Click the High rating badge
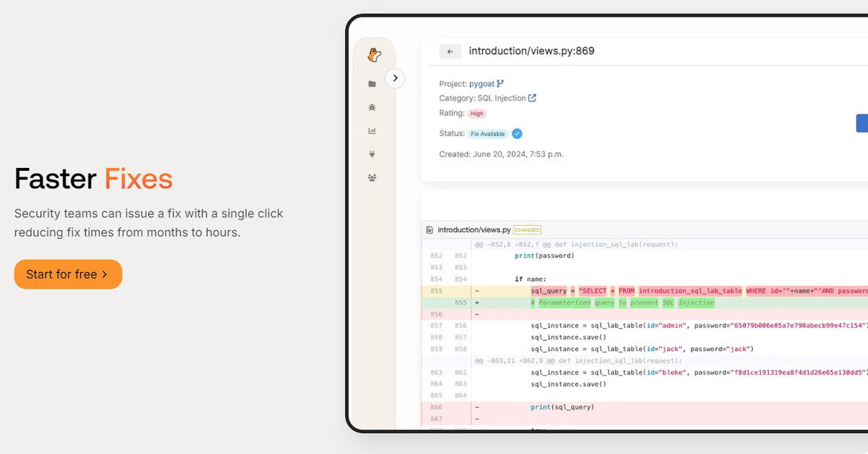Image resolution: width=868 pixels, height=454 pixels. [477, 114]
